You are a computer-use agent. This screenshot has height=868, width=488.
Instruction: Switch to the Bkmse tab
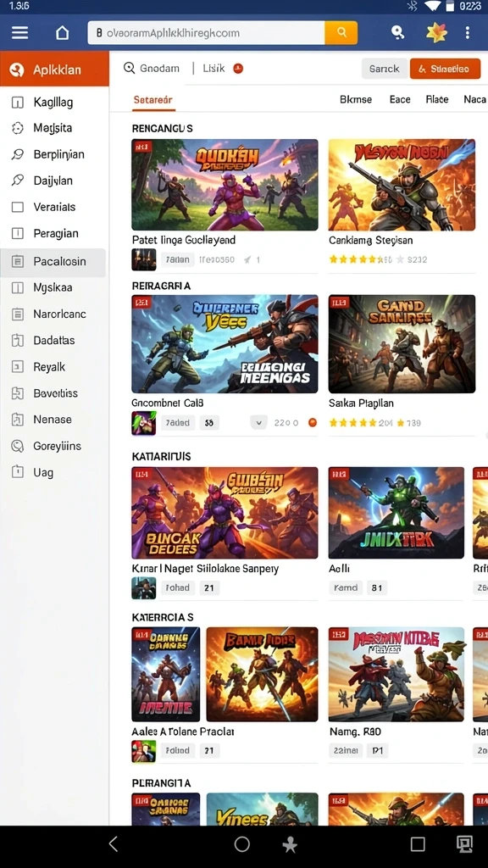[x=356, y=100]
